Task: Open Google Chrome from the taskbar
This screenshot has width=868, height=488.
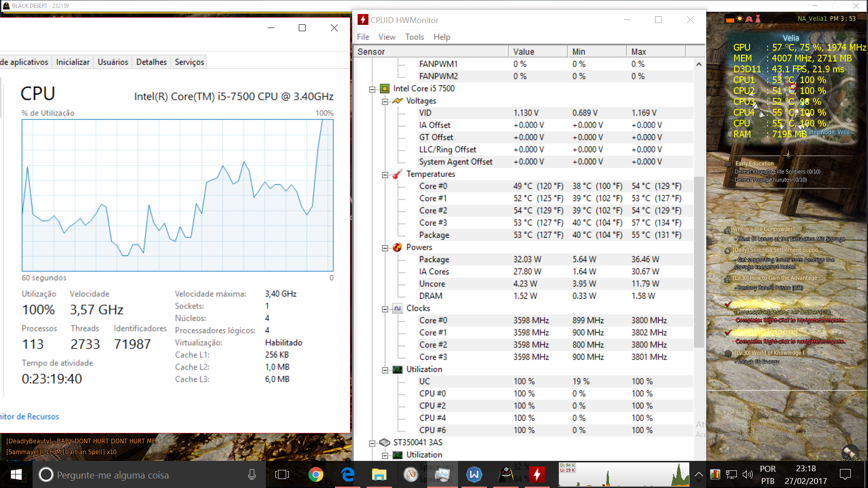Action: [316, 474]
